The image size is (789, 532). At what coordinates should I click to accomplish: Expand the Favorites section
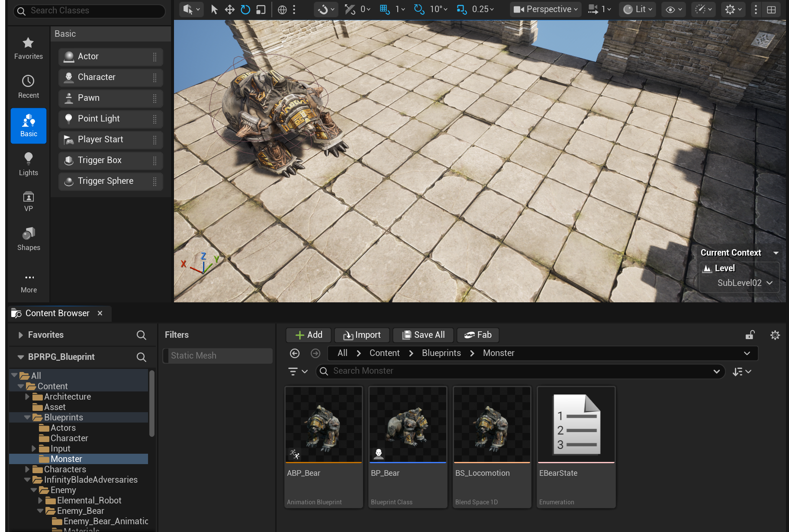click(20, 335)
